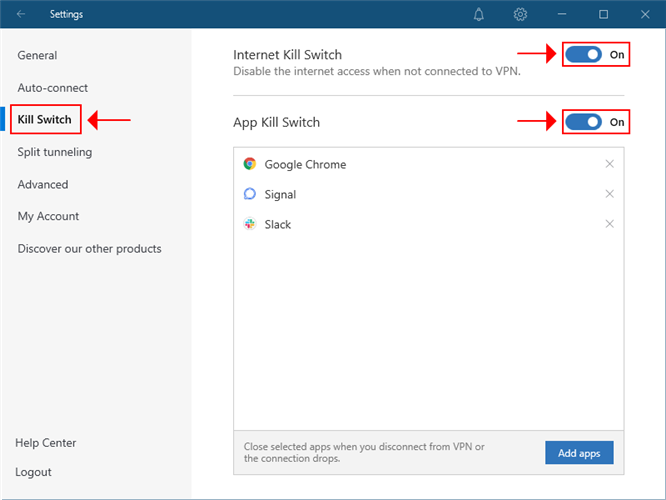Click the Add apps button

point(579,453)
